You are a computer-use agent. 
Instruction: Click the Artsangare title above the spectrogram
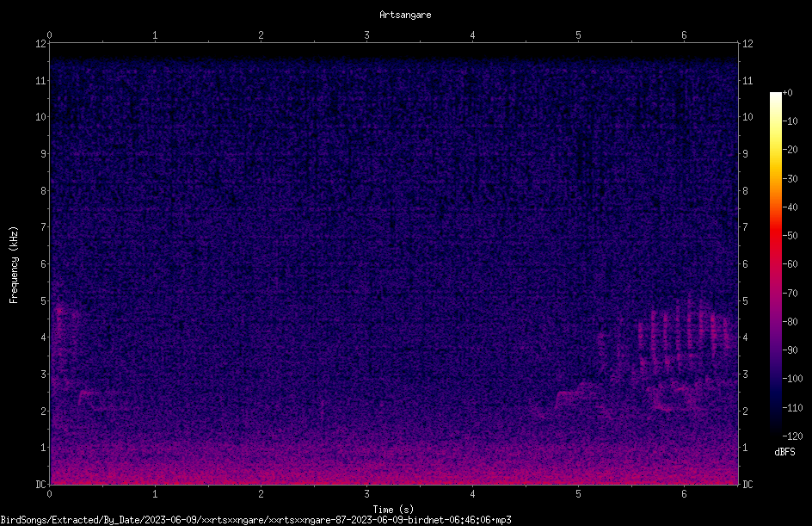coord(405,15)
